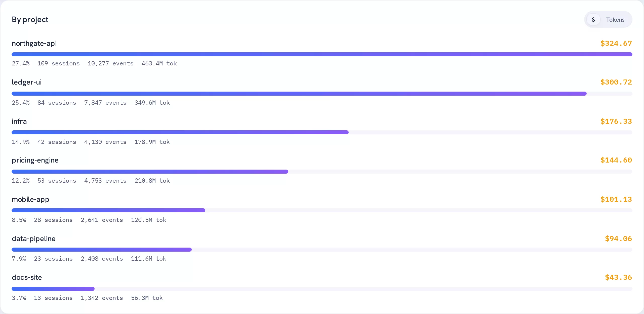Click the 4,753 events stat
644x314 pixels.
[x=105, y=181]
